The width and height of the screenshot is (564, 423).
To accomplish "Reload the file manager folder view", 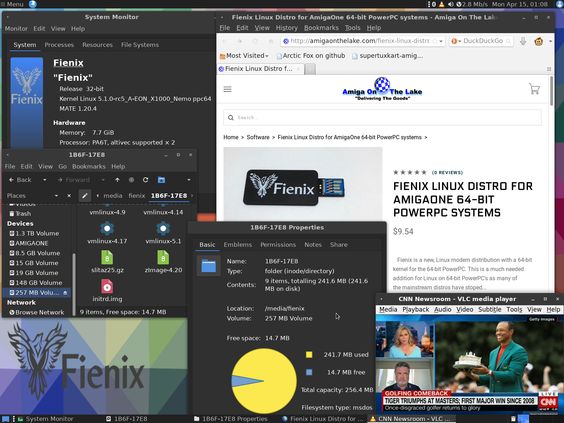I will (145, 180).
